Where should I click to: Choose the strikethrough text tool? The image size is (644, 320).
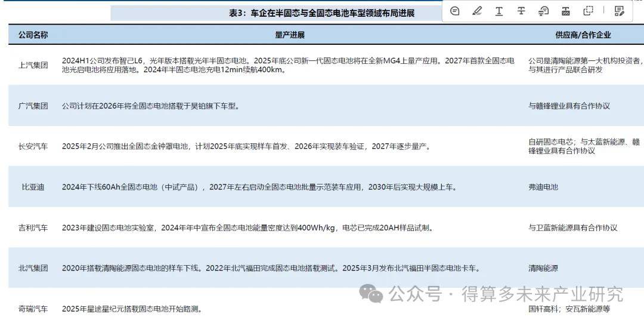tap(521, 11)
